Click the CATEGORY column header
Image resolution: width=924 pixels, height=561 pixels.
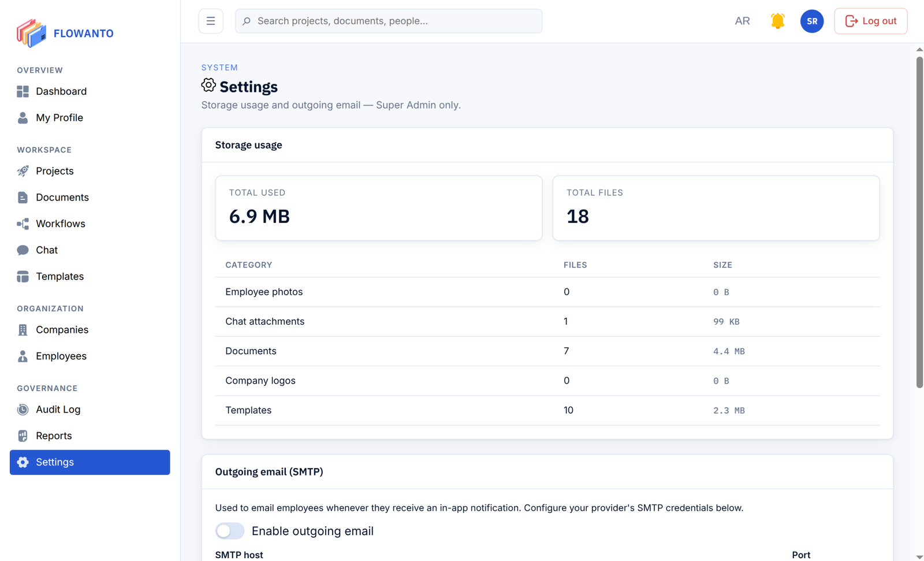[x=249, y=265]
